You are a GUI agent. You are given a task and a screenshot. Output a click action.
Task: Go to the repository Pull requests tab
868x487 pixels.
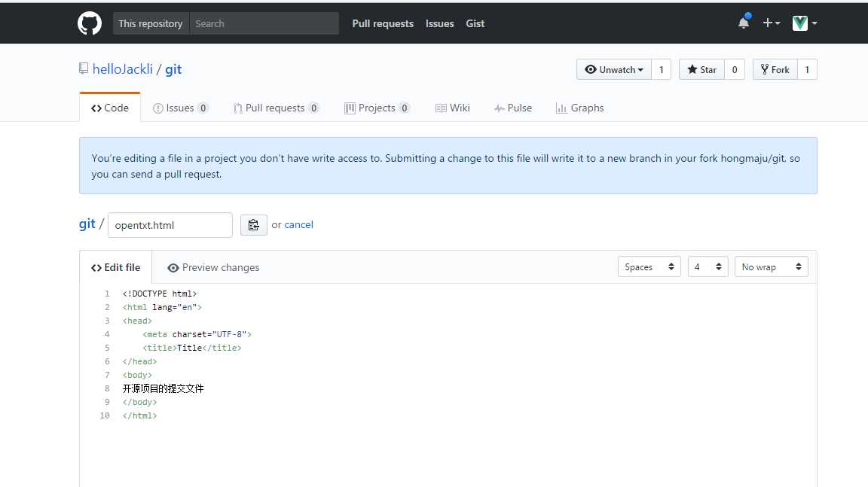(276, 108)
